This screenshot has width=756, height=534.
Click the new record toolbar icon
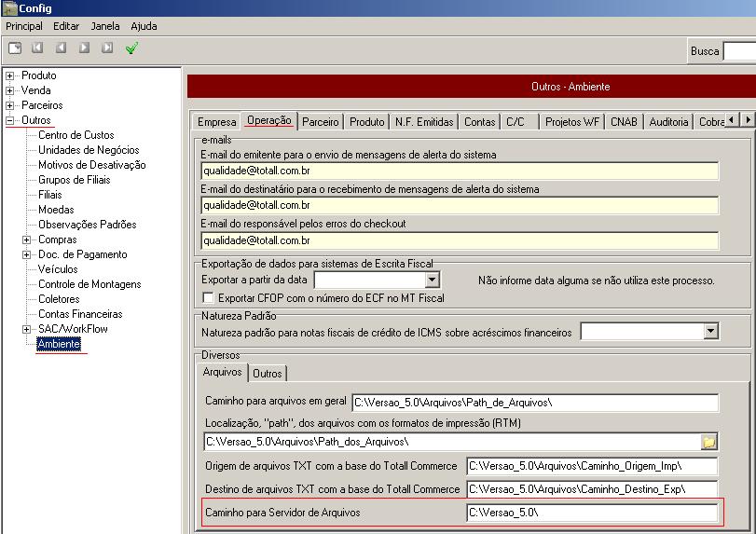coord(15,48)
